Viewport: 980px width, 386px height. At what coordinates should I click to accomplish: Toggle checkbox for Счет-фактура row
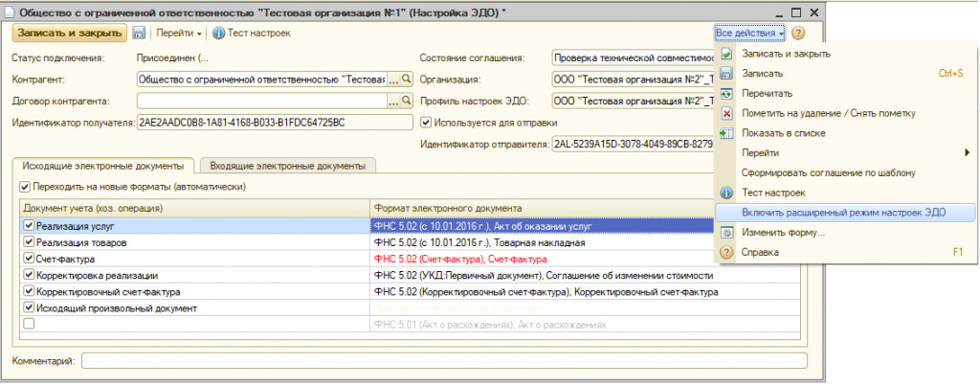pyautogui.click(x=28, y=259)
